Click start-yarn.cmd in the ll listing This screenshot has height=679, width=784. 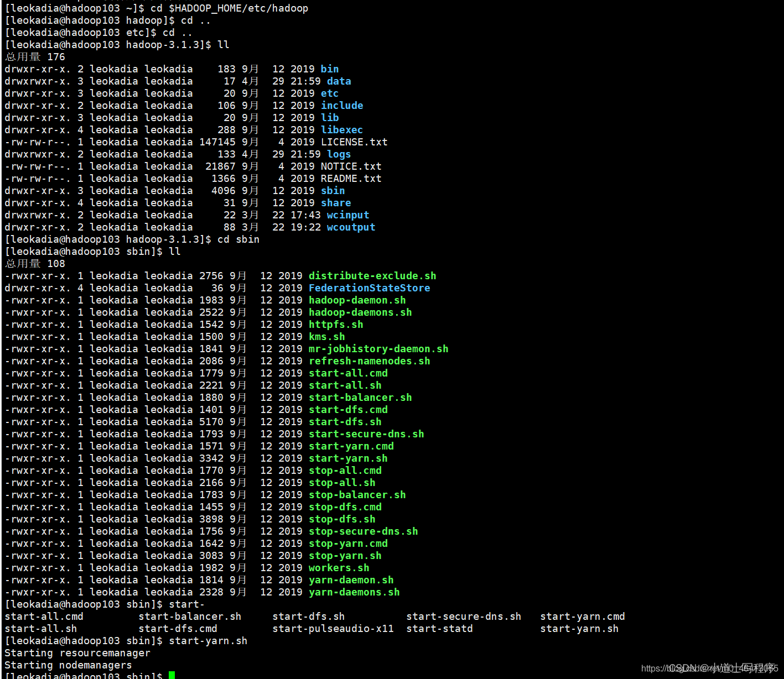click(x=351, y=446)
